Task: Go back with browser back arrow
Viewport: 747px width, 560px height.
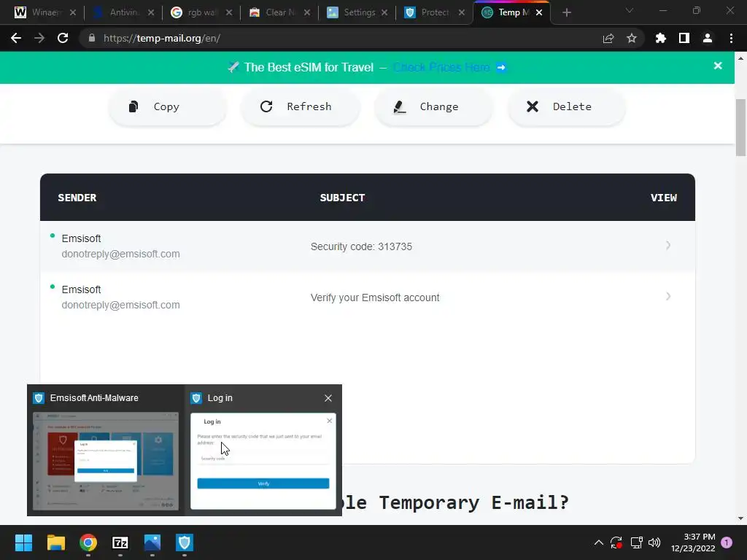Action: point(16,38)
